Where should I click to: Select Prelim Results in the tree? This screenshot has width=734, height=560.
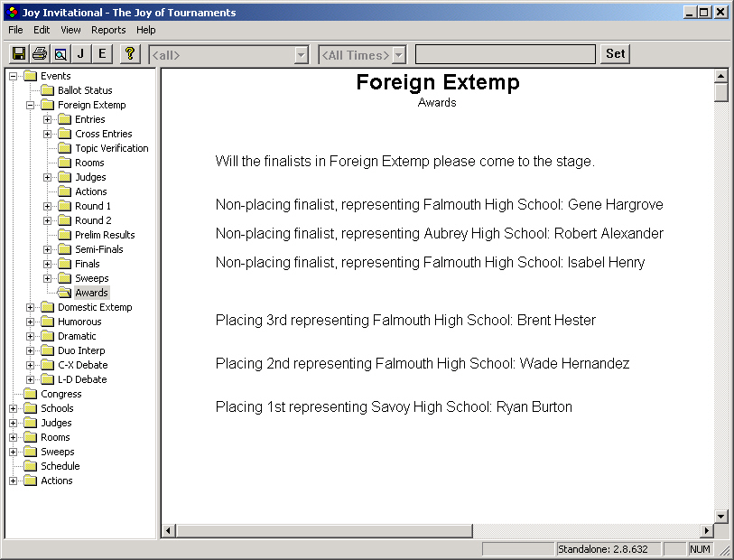pos(105,235)
